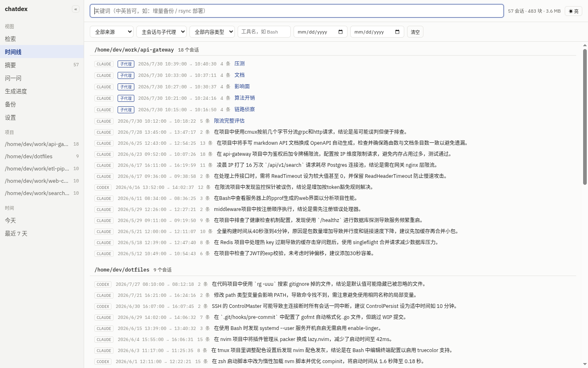The height and width of the screenshot is (368, 588).
Task: Open the lazy.nvim plugin manager session
Action: coord(333,339)
